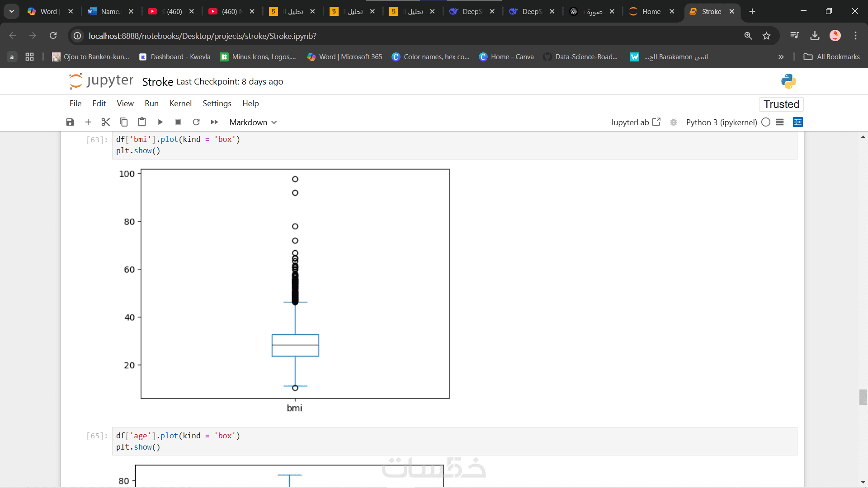Screen dimensions: 868x488
Task: Save the notebook with the floppy disk icon
Action: pos(70,122)
